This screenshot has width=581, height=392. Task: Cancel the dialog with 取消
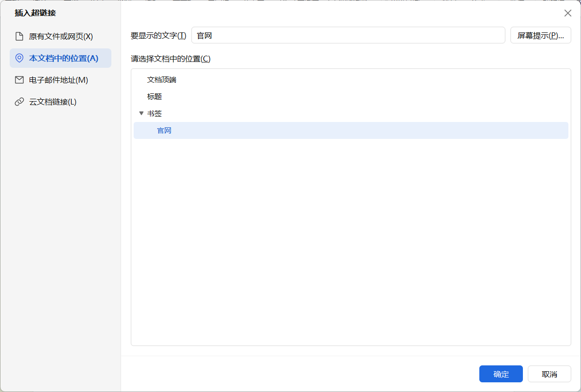click(549, 374)
